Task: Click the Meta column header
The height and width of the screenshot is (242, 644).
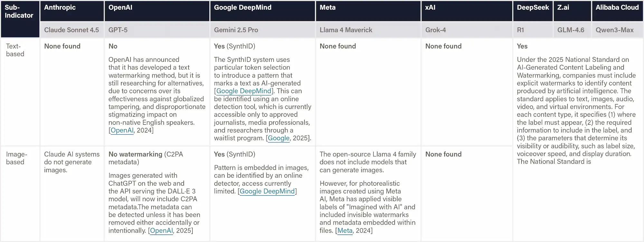Action: [327, 8]
